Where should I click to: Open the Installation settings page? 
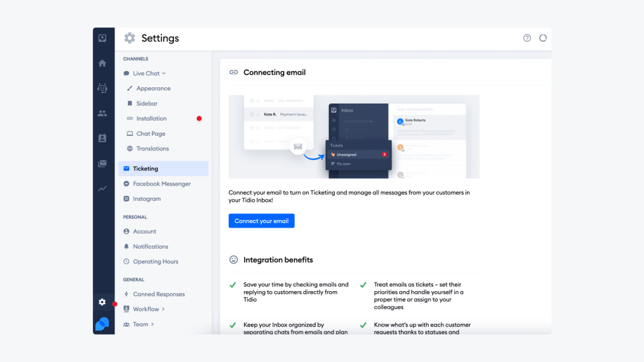[x=151, y=119]
